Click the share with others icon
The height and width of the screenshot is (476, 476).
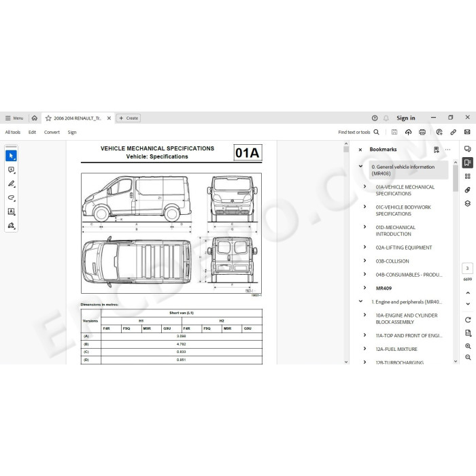439,132
